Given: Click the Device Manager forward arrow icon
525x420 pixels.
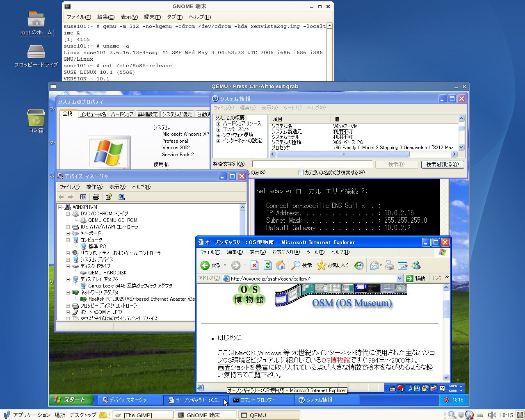Looking at the screenshot, I should [71, 197].
